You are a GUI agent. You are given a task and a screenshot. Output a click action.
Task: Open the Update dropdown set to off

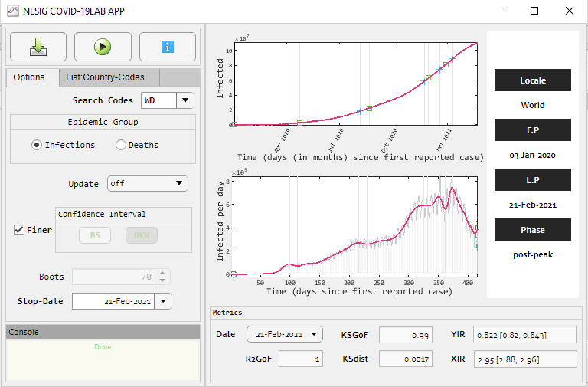pyautogui.click(x=148, y=184)
